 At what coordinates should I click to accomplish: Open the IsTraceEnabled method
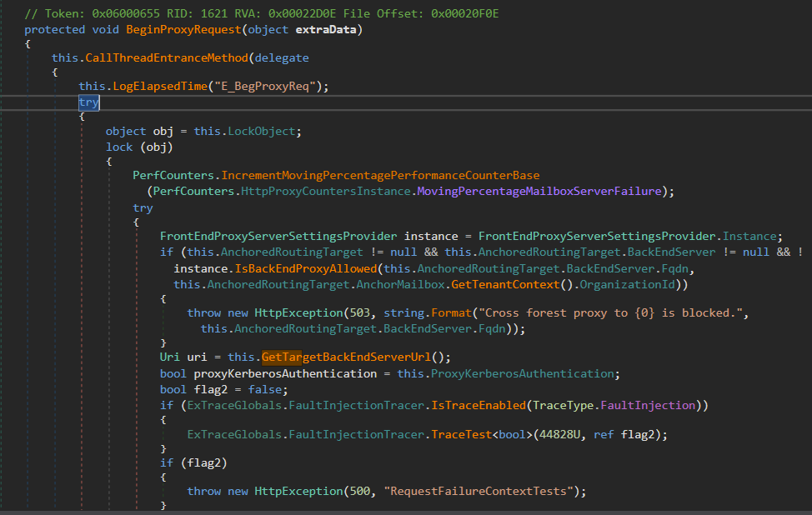479,406
